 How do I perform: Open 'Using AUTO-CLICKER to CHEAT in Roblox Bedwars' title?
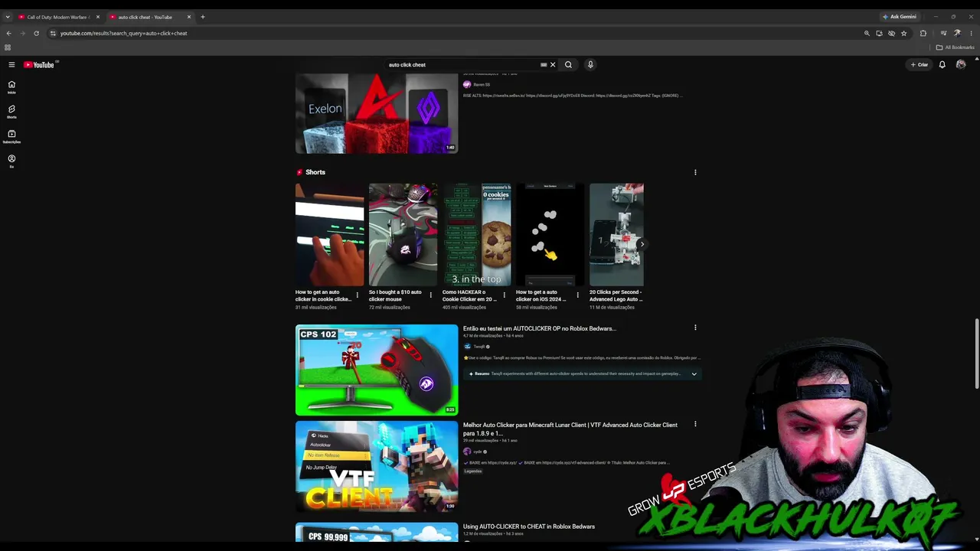529,527
